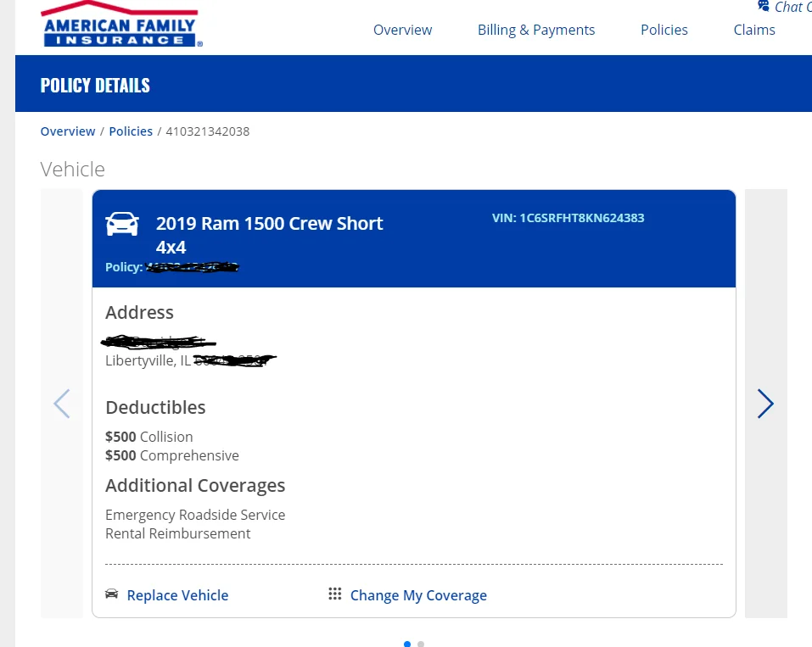Navigate to Billing & Payments

point(535,30)
